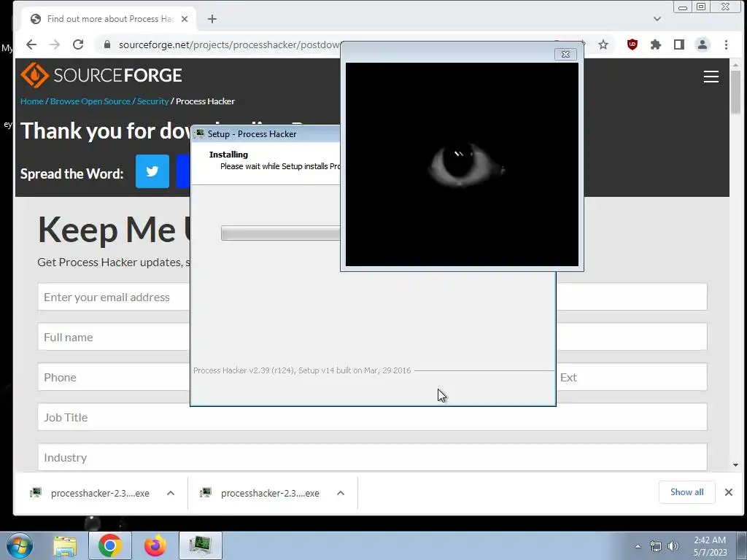This screenshot has width=747, height=560.
Task: Follow the Security breadcrumb link
Action: [x=153, y=101]
